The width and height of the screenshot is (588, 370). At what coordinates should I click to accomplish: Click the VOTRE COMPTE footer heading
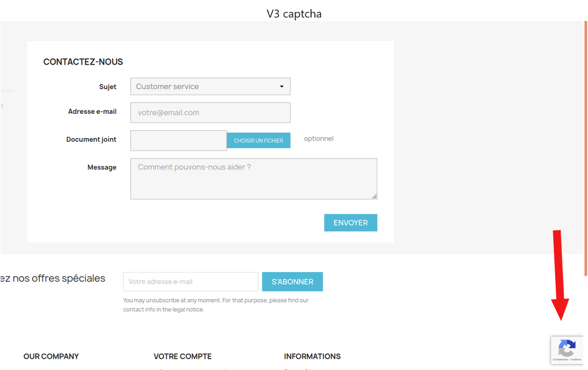[182, 356]
